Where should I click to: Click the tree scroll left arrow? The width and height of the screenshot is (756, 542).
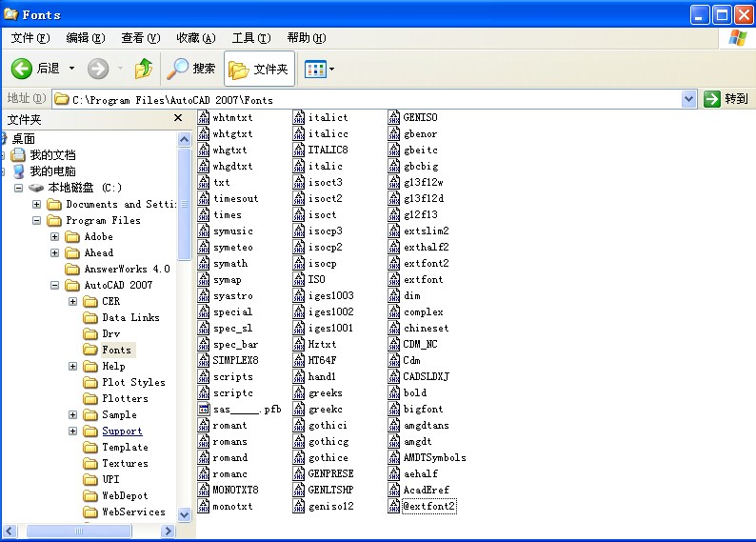click(x=10, y=531)
